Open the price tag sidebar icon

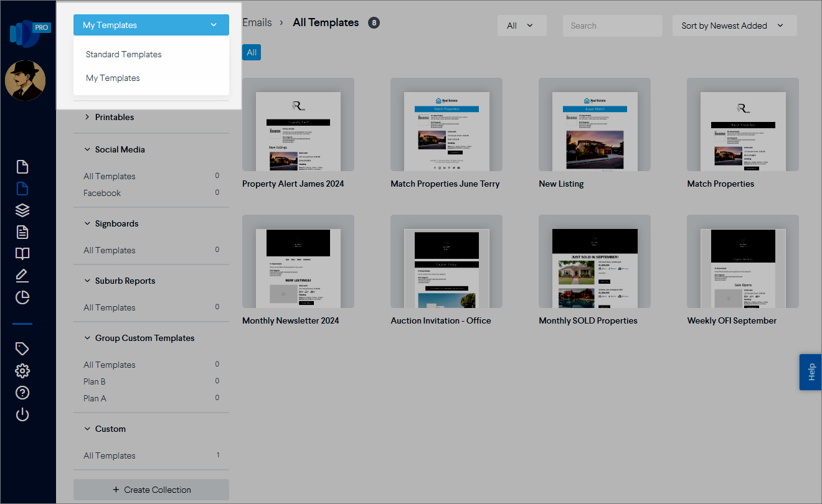[22, 348]
